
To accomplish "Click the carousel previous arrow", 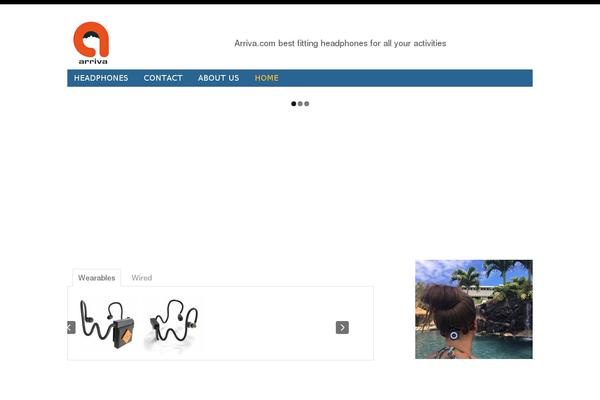I will click(x=71, y=328).
